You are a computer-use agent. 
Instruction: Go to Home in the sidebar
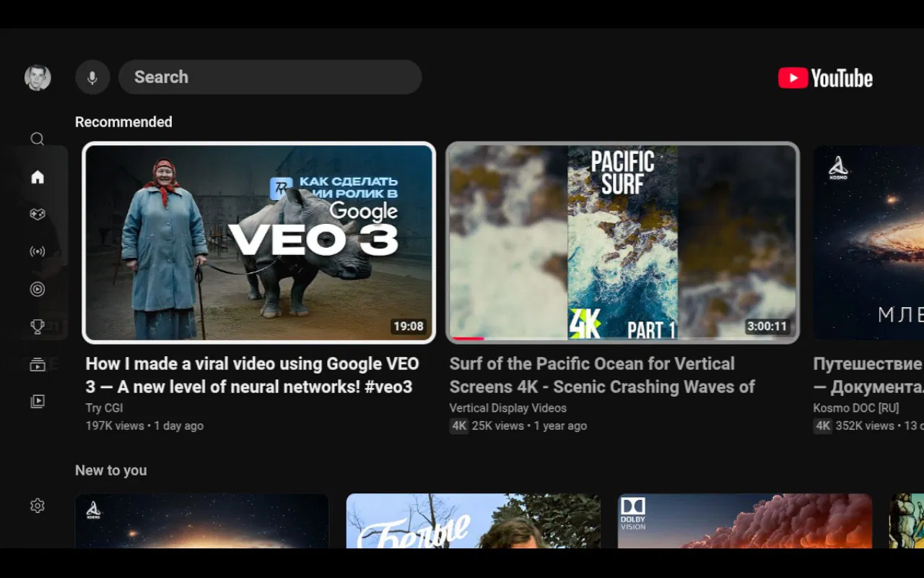[38, 177]
